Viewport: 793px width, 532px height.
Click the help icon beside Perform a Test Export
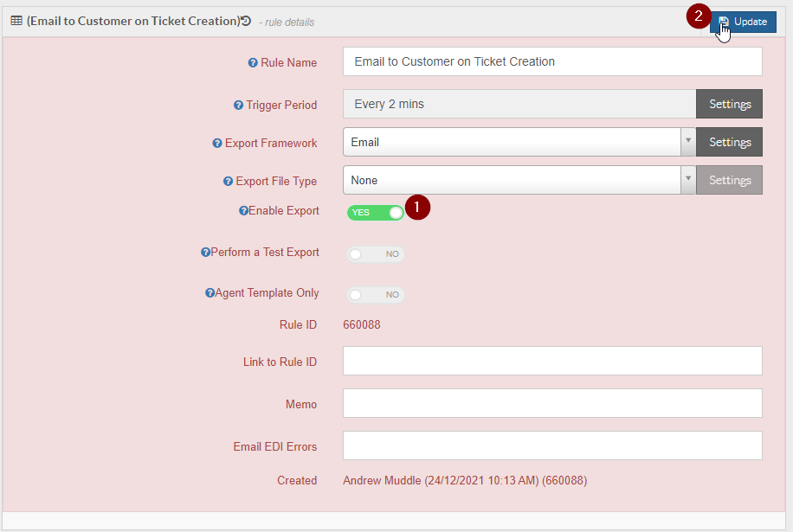coord(205,252)
